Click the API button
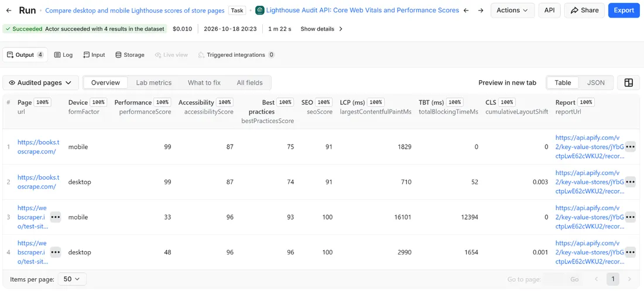 tap(550, 11)
